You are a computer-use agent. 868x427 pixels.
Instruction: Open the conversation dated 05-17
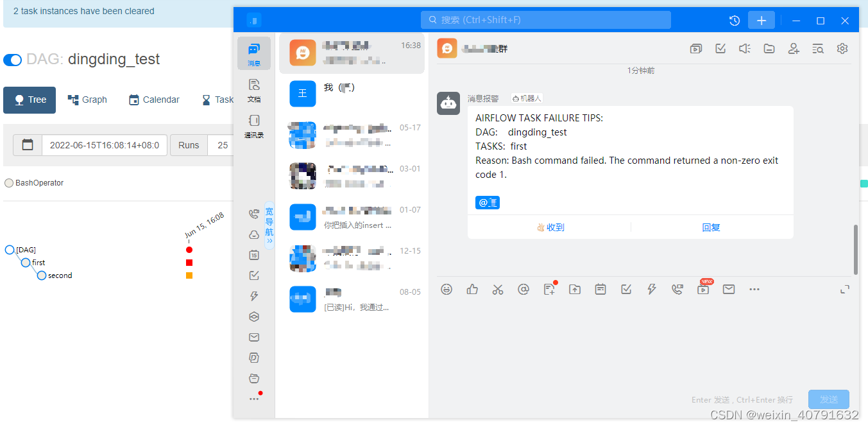[x=352, y=135]
